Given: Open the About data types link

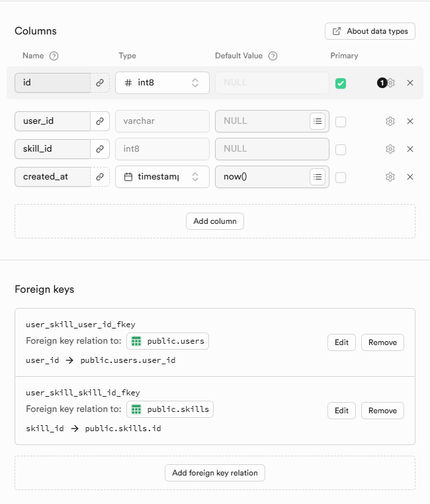Looking at the screenshot, I should pos(370,31).
